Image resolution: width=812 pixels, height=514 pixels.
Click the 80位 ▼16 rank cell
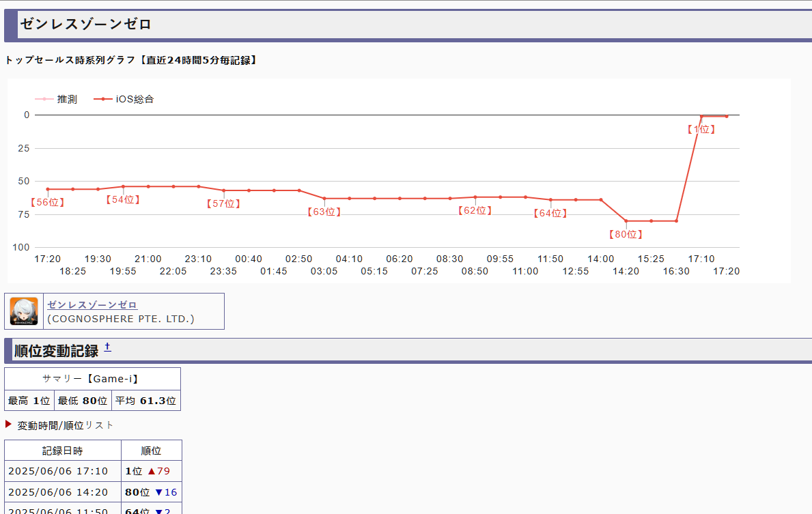click(x=151, y=492)
